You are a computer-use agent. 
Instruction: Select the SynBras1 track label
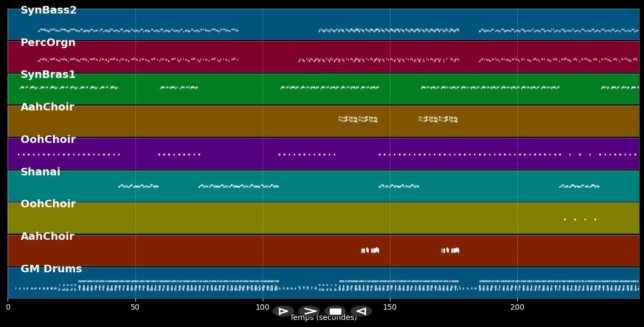click(x=48, y=75)
